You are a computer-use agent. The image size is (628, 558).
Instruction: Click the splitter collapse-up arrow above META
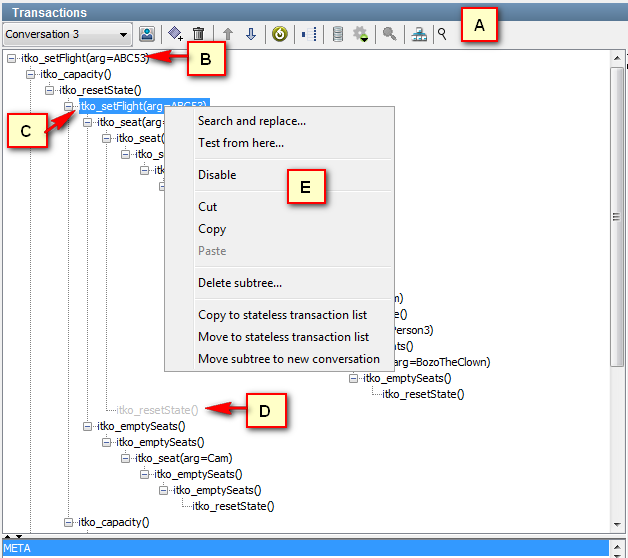(8, 536)
